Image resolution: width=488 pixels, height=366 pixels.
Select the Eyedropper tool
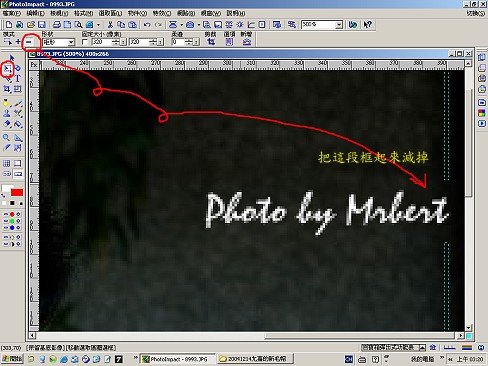click(x=7, y=148)
